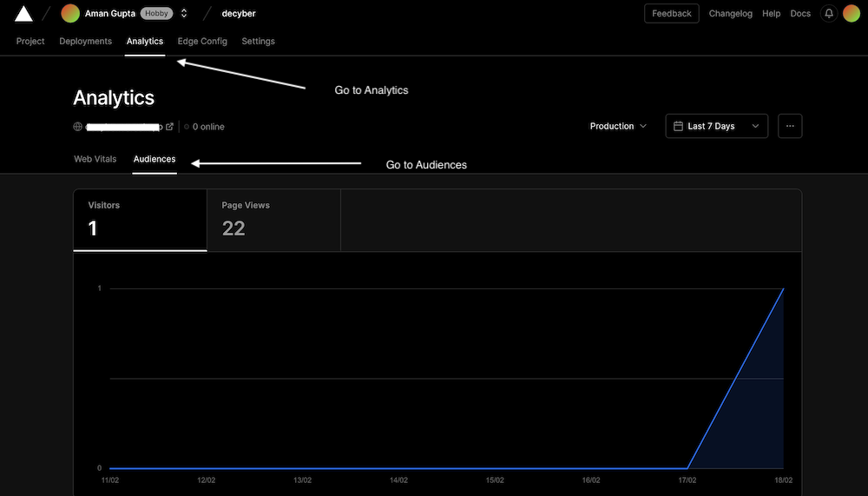This screenshot has height=496, width=868.
Task: Select the Page Views metric card
Action: 273,220
